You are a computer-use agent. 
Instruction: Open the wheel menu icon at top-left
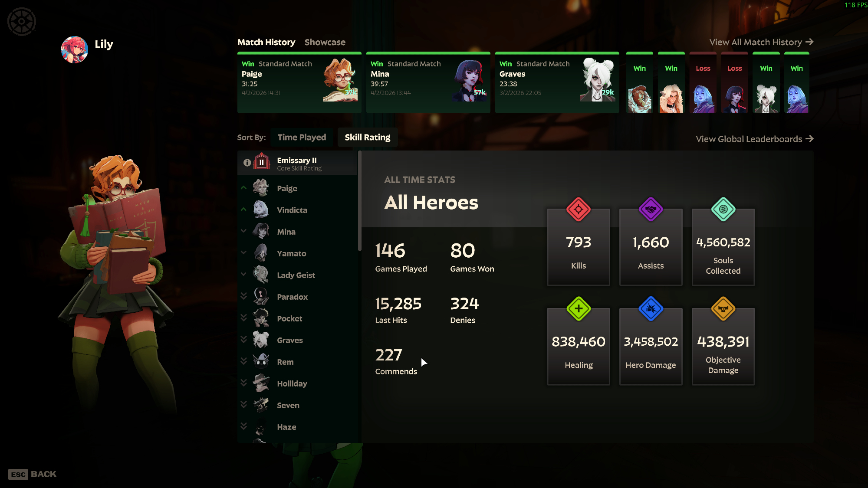tap(21, 21)
